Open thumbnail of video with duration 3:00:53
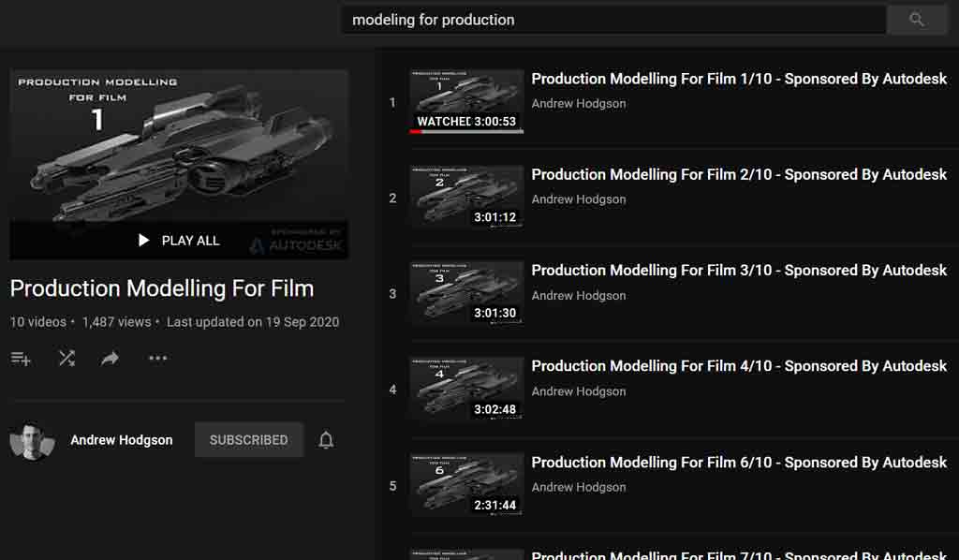The image size is (959, 560). (466, 101)
